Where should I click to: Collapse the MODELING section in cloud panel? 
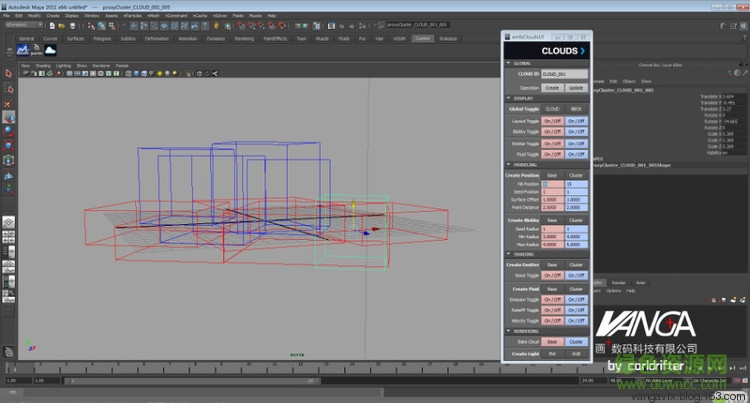[508, 165]
